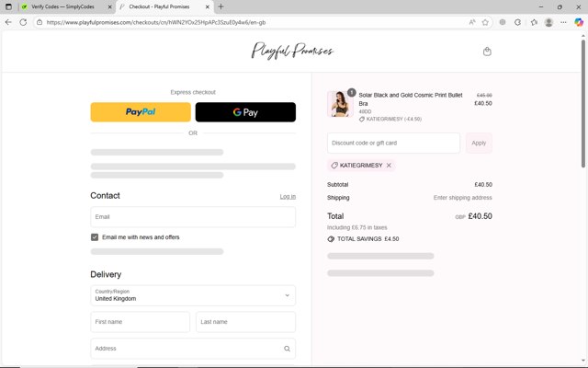
Task: Open Settings and more ellipsis menu
Action: 563,22
